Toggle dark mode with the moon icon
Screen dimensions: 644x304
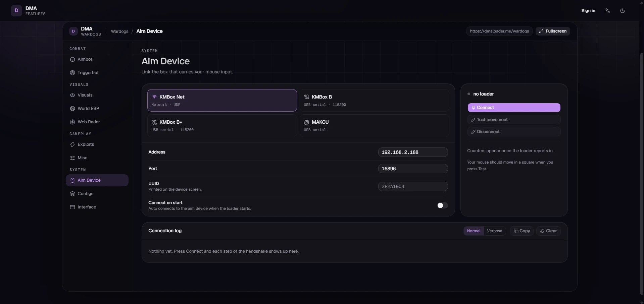click(623, 11)
